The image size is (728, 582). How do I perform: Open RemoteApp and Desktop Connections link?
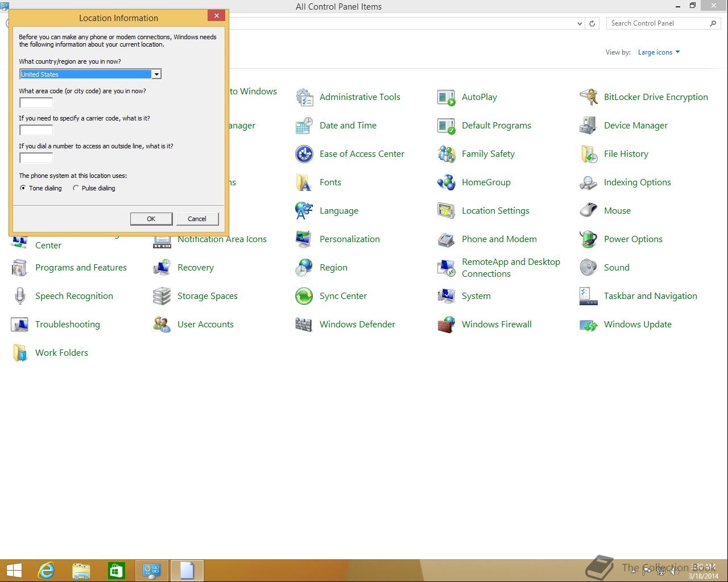click(x=511, y=268)
